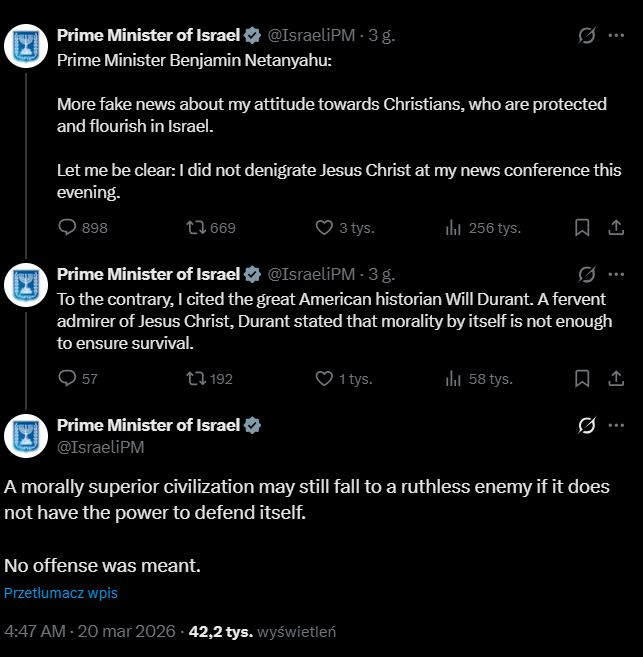Click Grok icon on the main tweet

click(x=588, y=425)
